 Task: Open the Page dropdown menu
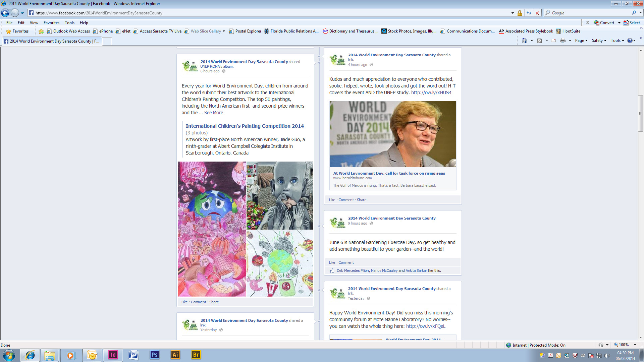(581, 41)
